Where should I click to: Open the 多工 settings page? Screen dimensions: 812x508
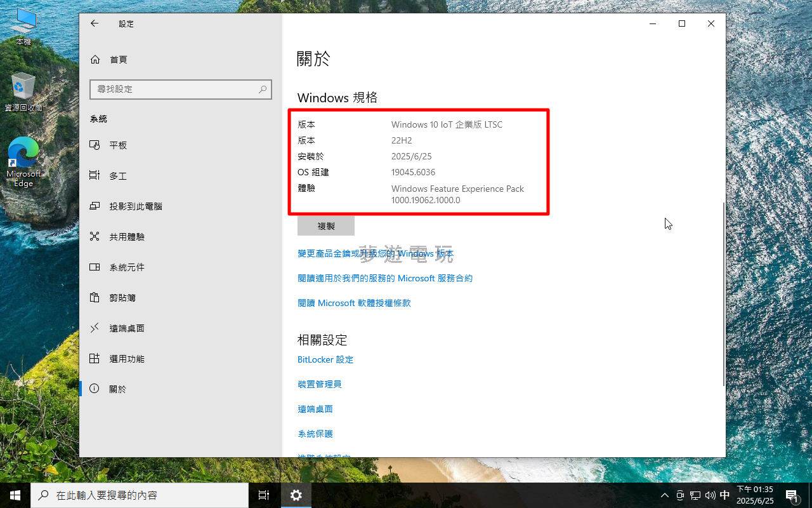point(118,176)
